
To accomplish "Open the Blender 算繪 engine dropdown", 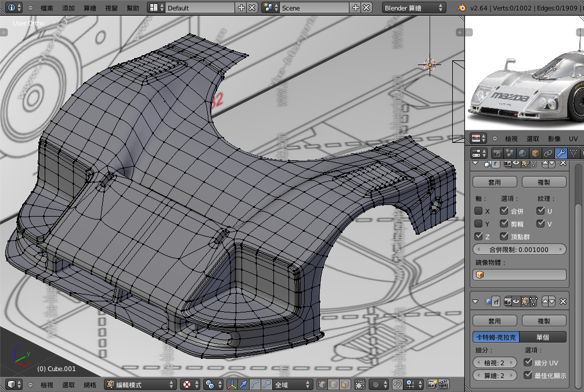I will click(x=413, y=8).
